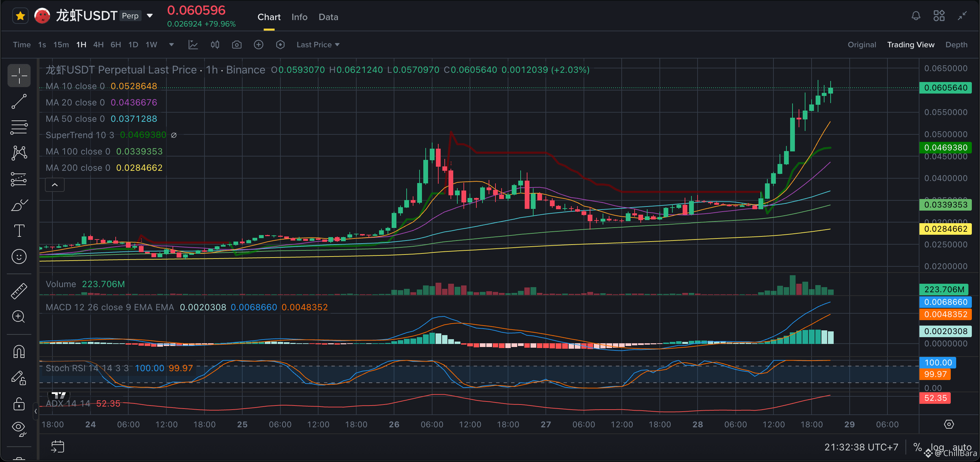The width and height of the screenshot is (980, 462).
Task: Select the zoom in tool
Action: [19, 317]
